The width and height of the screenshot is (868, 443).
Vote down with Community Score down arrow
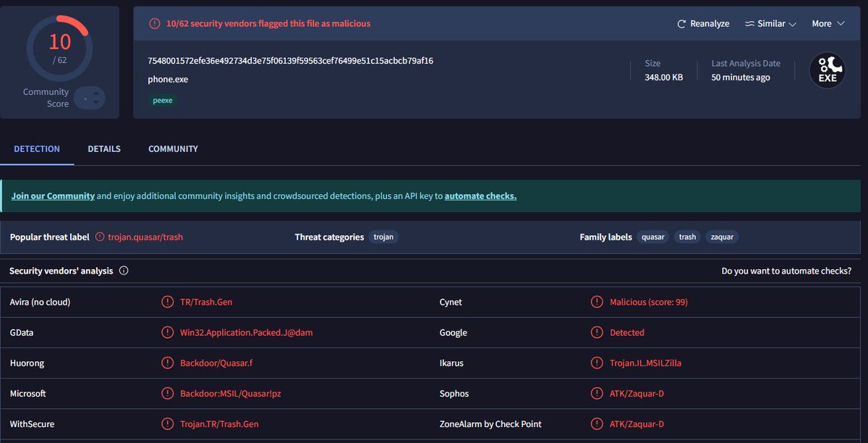95,103
